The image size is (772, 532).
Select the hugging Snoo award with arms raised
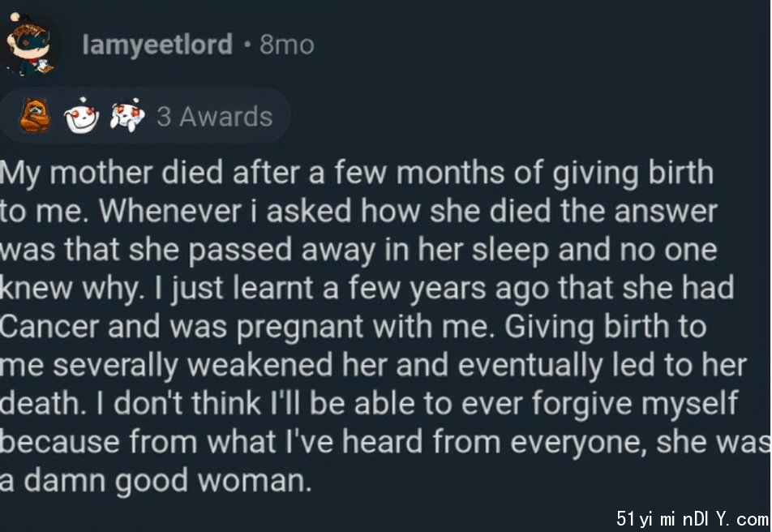tap(127, 115)
